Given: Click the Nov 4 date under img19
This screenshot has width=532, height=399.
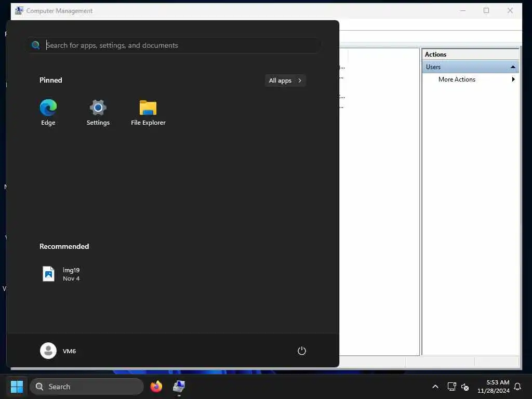Looking at the screenshot, I should pos(71,278).
